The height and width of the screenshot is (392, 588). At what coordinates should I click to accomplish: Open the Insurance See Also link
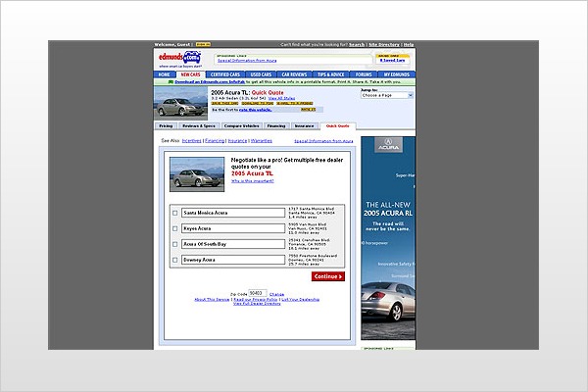(237, 141)
